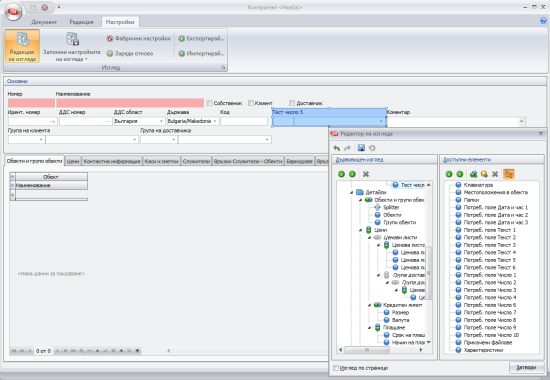Image resolution: width=550 pixels, height=380 pixels.
Task: Switch to the Документ ribbon tab
Action: pos(44,22)
